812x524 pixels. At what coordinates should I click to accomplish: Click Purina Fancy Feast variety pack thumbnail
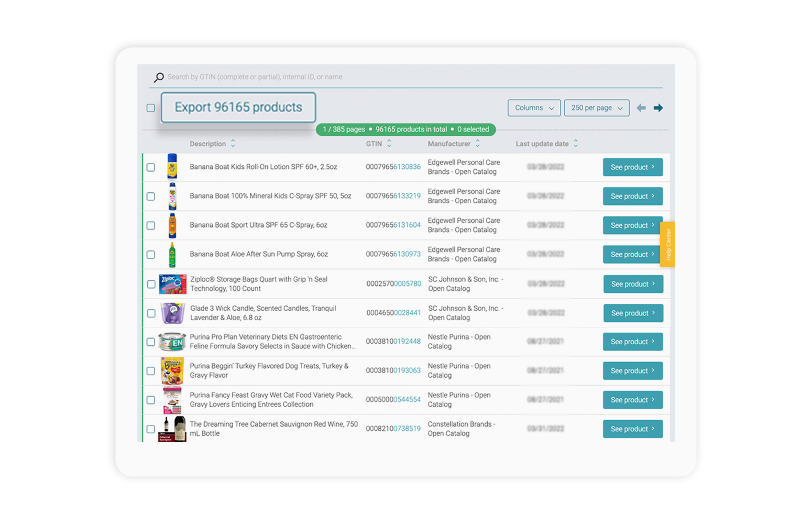pyautogui.click(x=172, y=400)
